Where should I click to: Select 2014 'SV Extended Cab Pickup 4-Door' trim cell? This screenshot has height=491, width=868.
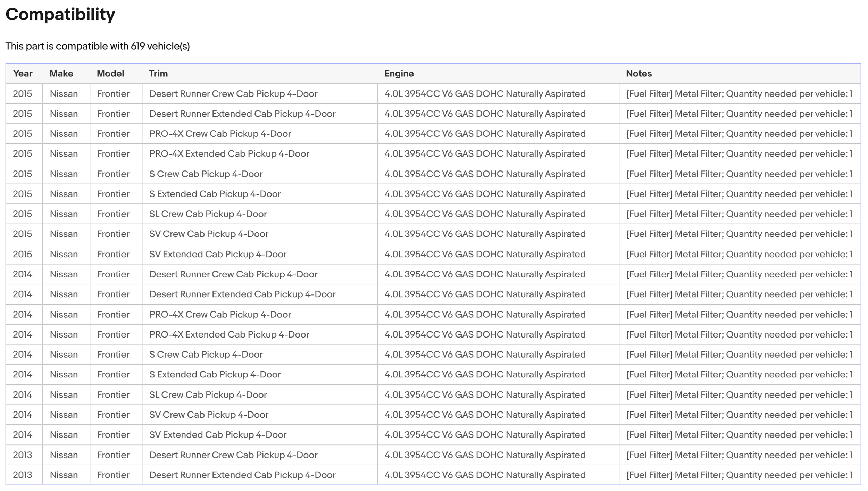[260, 435]
